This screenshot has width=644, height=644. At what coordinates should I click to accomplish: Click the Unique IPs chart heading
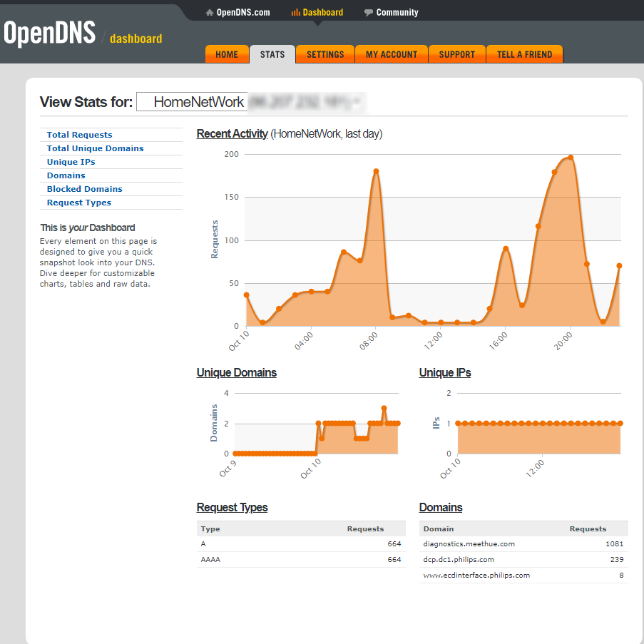click(x=445, y=372)
